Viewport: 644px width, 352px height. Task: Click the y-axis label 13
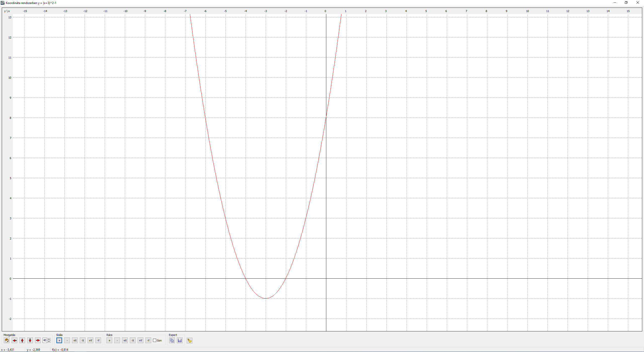coord(10,17)
